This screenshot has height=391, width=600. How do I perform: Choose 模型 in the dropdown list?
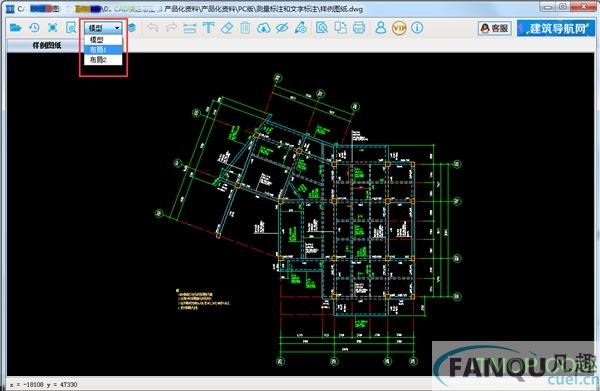tap(103, 40)
